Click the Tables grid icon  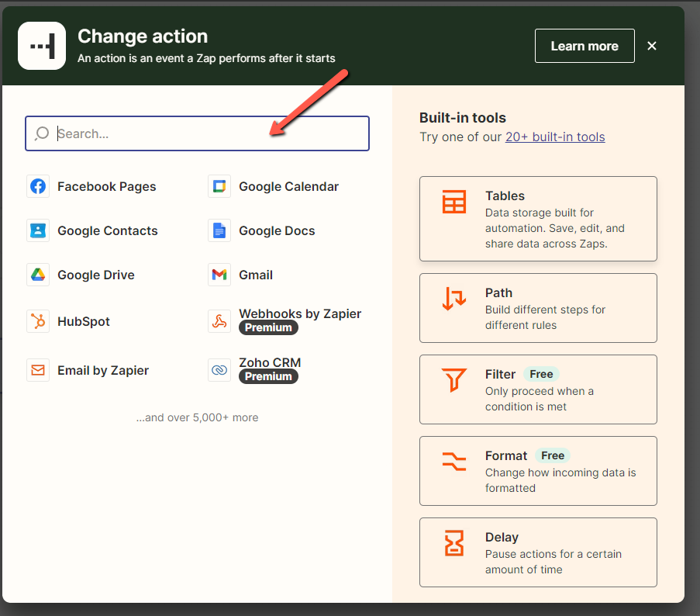[454, 202]
